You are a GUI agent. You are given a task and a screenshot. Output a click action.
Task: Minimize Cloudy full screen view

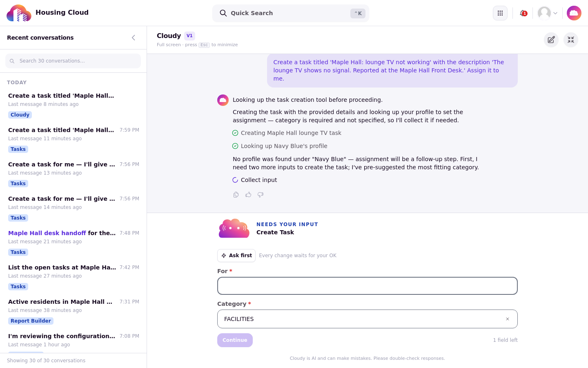pos(571,40)
